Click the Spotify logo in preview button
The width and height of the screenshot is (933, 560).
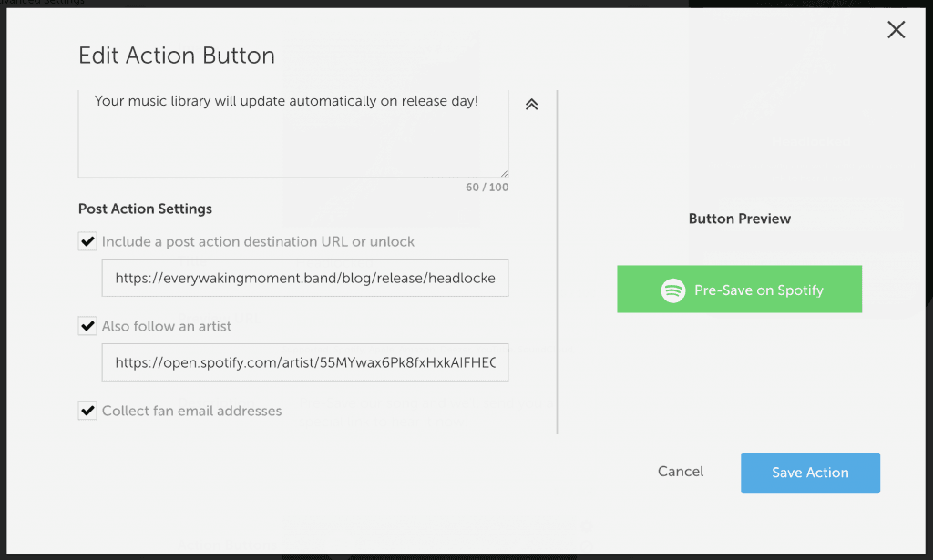click(x=673, y=290)
